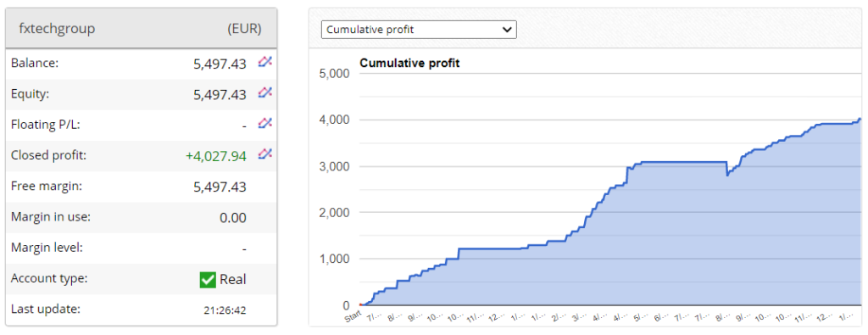The image size is (868, 335).
Task: Select the fxtechgroup account name
Action: (x=57, y=29)
